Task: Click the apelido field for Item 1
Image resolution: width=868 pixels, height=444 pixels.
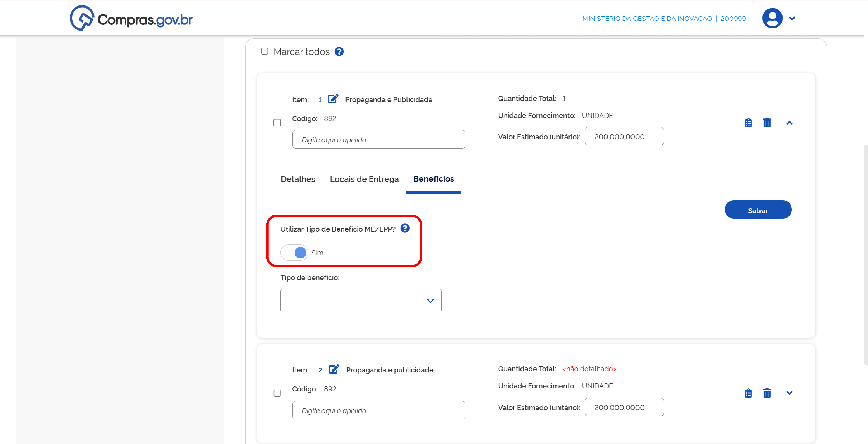Action: point(378,139)
